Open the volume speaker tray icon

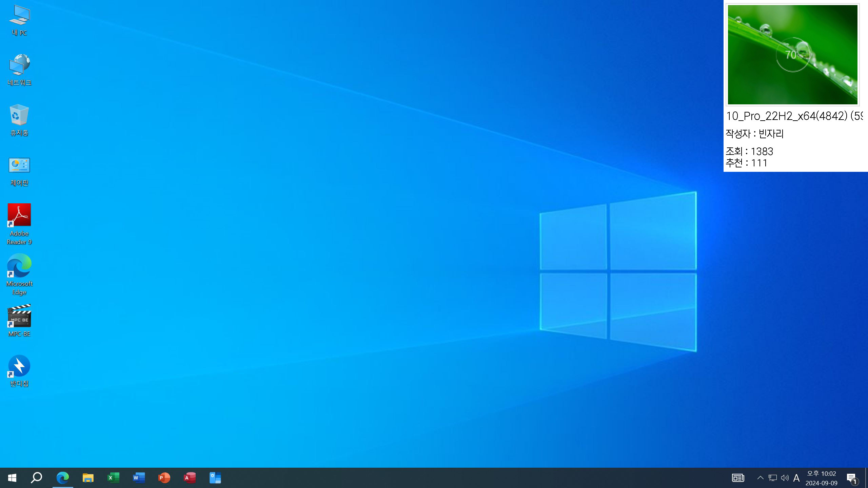(x=785, y=478)
